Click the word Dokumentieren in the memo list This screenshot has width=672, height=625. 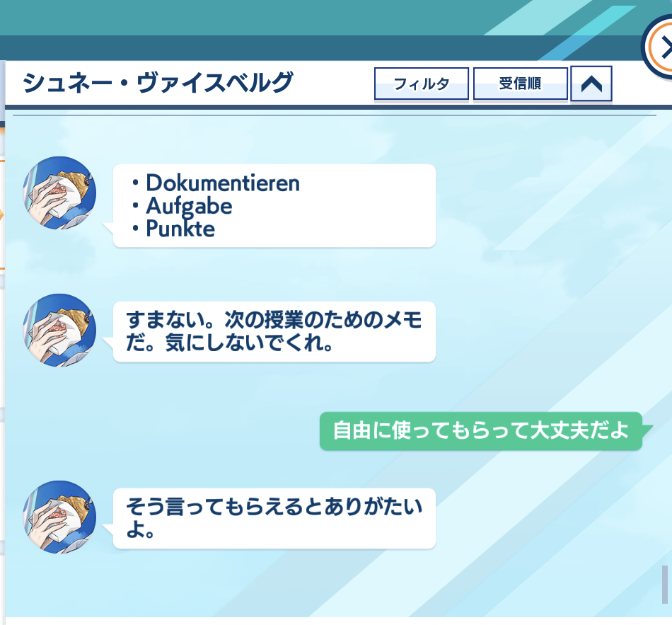[223, 183]
